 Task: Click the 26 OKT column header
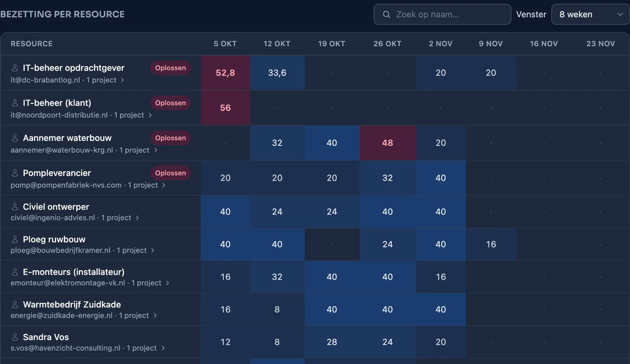pos(387,44)
